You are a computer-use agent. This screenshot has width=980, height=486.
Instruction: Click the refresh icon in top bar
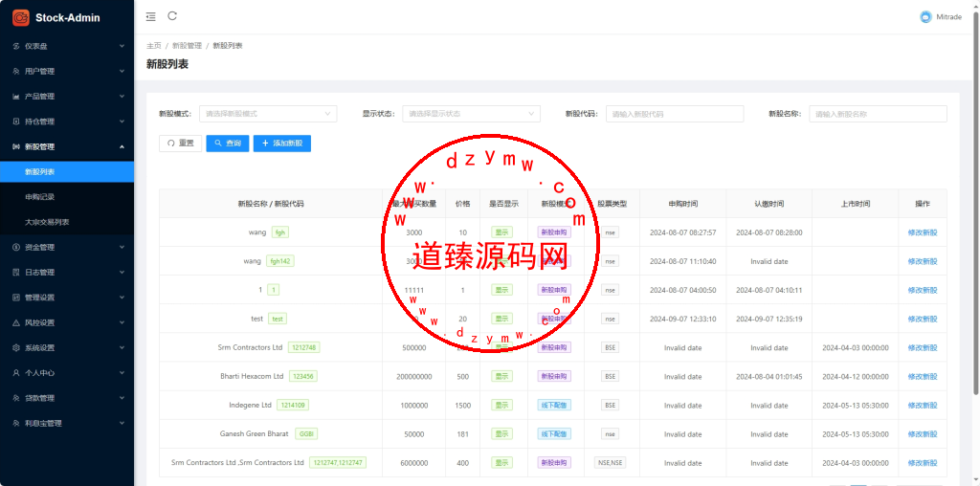[172, 16]
